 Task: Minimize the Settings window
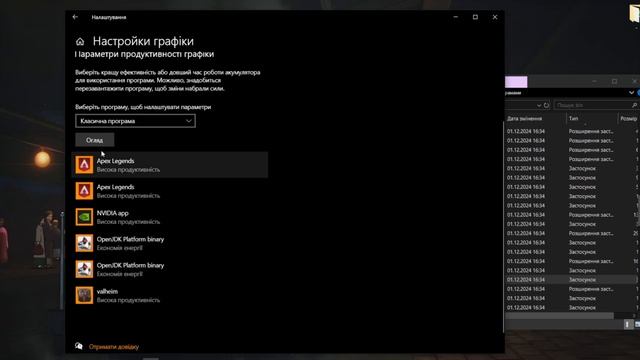[456, 17]
